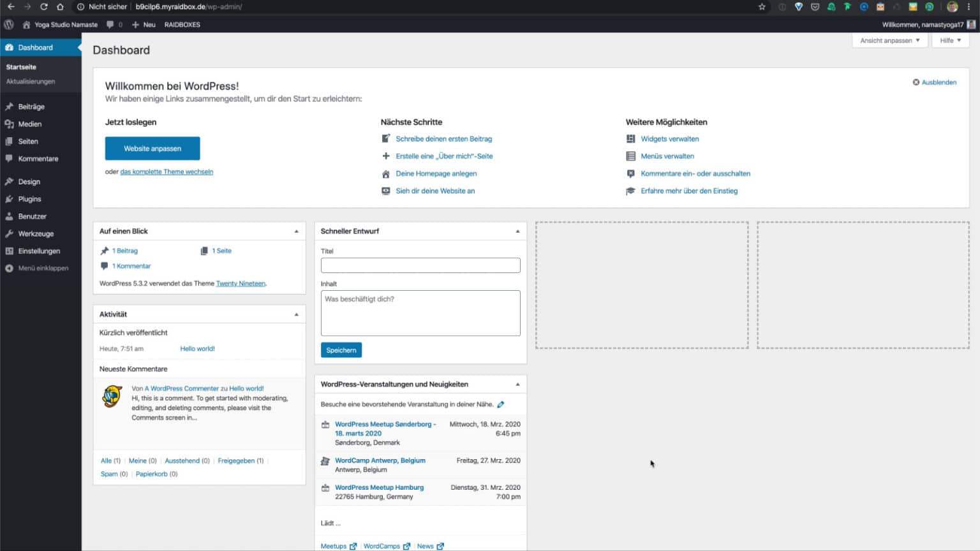Focus the Inhalt textarea
This screenshot has height=551, width=980.
[x=420, y=313]
